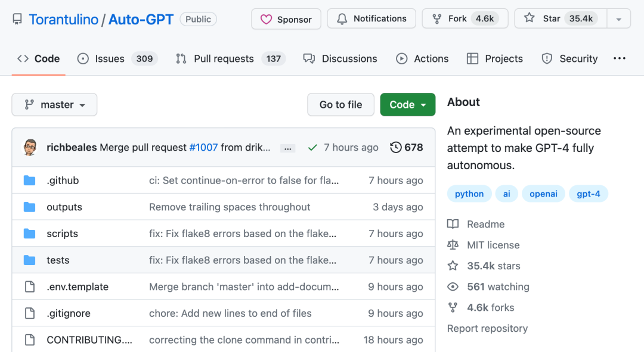Click the forks icon in About
The height and width of the screenshot is (352, 644).
(453, 308)
